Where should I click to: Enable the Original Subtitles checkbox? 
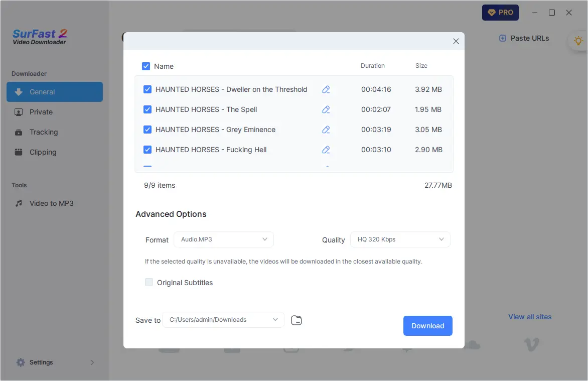149,282
